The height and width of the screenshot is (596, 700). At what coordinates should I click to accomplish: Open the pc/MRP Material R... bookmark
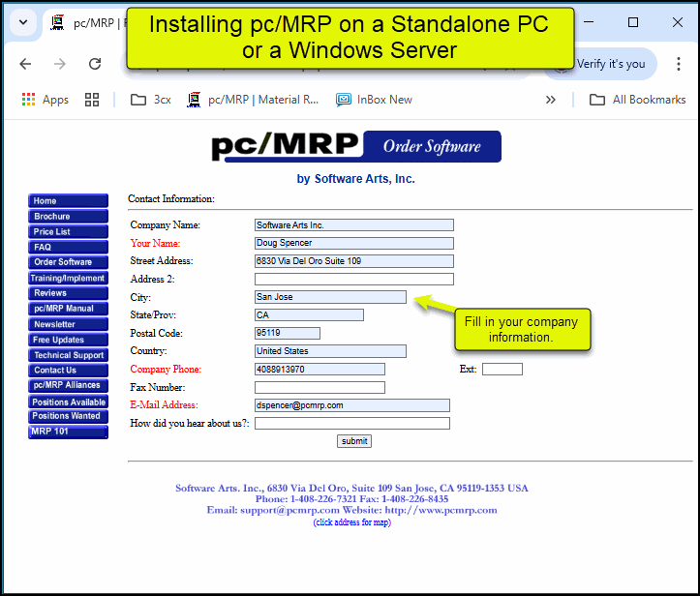click(253, 100)
